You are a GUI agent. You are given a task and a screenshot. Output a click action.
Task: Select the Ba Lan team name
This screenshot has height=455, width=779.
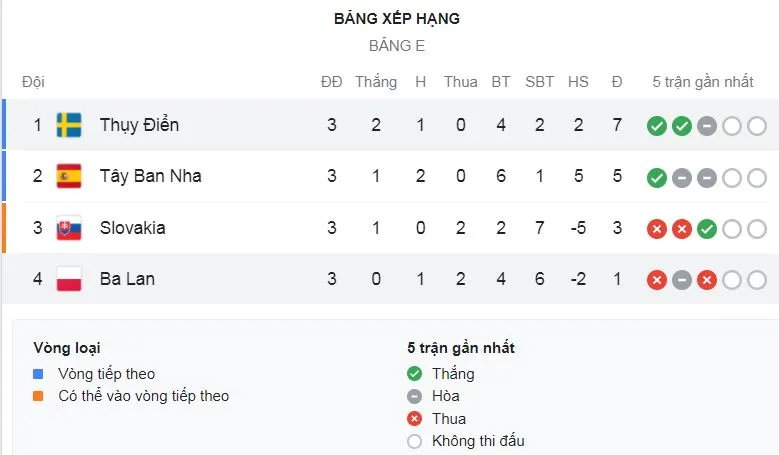pos(127,279)
